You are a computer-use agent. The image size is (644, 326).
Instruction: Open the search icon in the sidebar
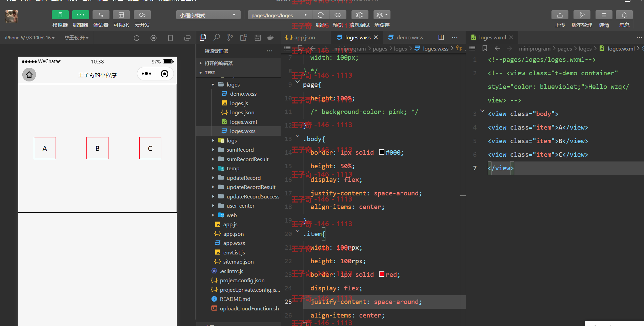pyautogui.click(x=217, y=37)
